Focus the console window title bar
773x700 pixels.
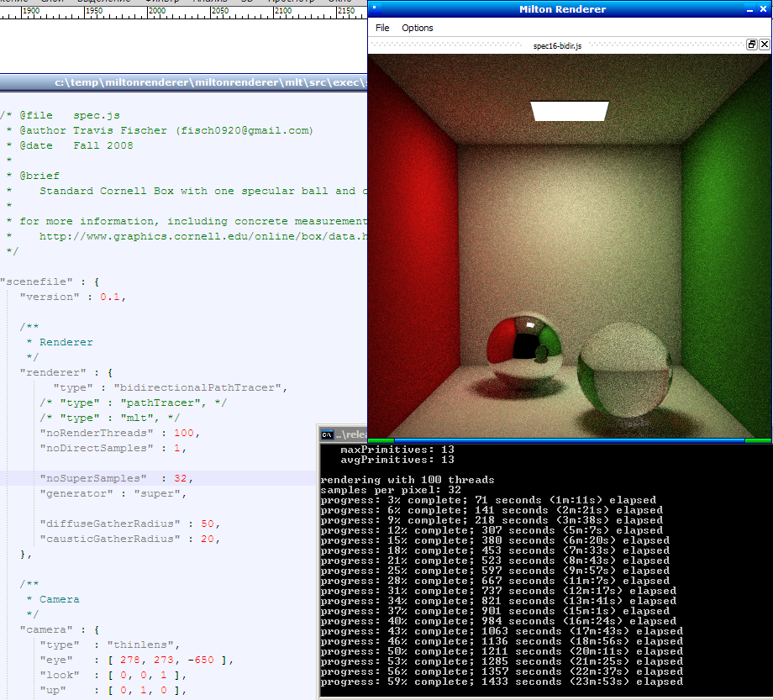tap(353, 434)
